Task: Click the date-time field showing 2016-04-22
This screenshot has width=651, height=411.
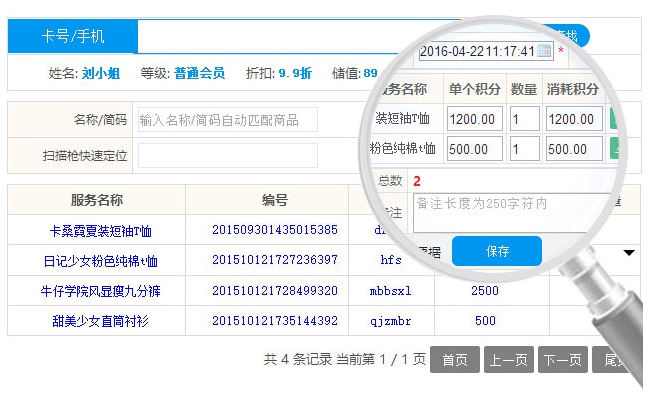Action: tap(476, 51)
